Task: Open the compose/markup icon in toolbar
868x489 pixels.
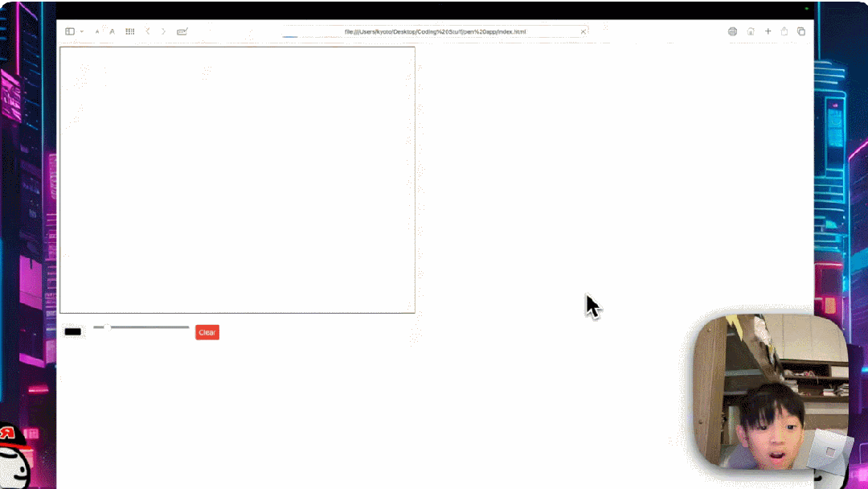Action: tap(182, 31)
